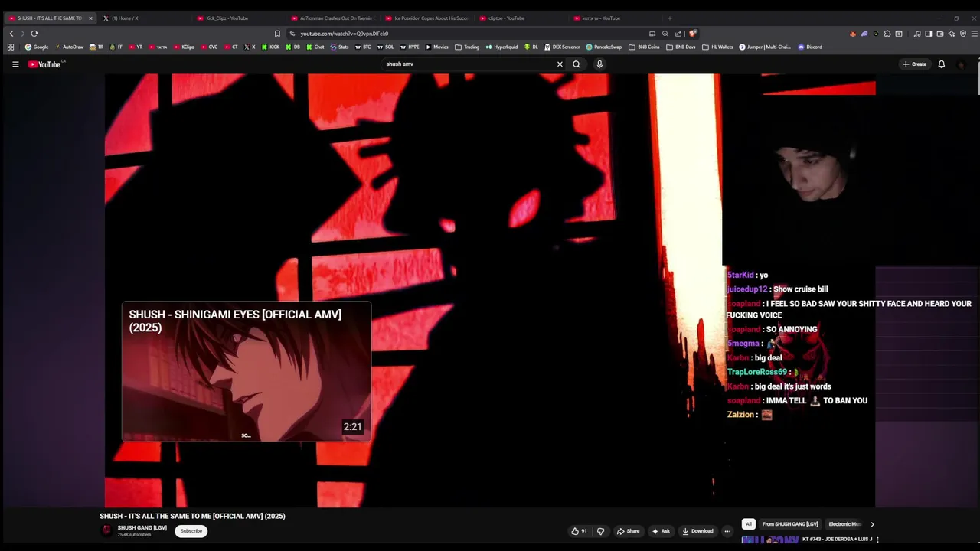The width and height of the screenshot is (980, 551).
Task: Show next filter chips with the arrow
Action: [872, 524]
